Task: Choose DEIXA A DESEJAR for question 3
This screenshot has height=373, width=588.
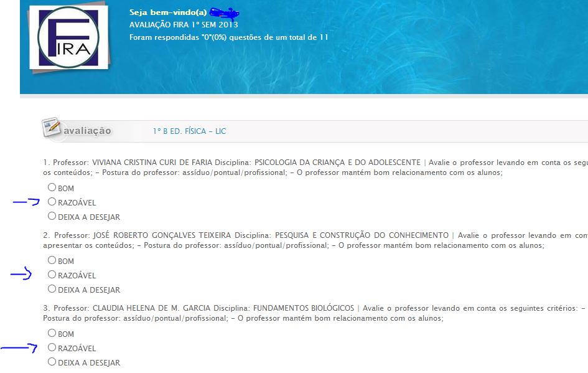Action: click(x=52, y=361)
